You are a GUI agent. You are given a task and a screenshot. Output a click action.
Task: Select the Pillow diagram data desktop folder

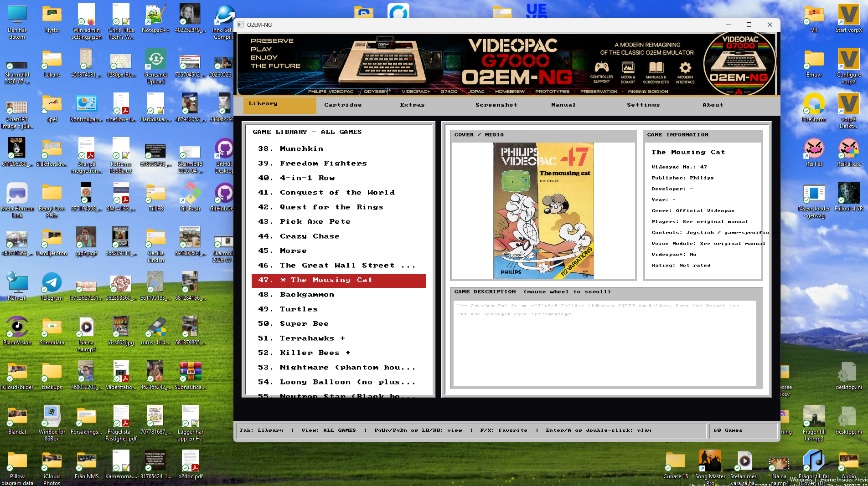pyautogui.click(x=17, y=469)
